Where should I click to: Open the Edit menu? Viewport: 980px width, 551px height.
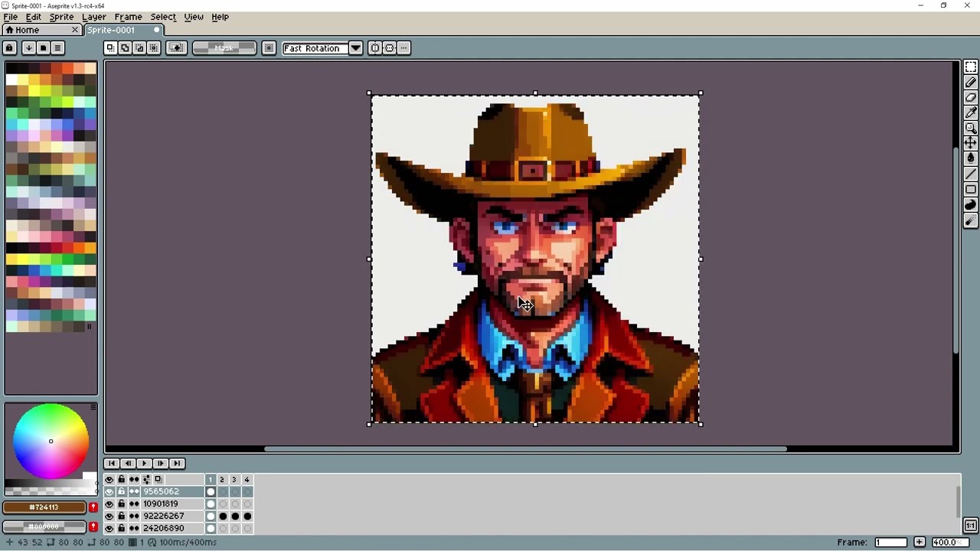34,17
